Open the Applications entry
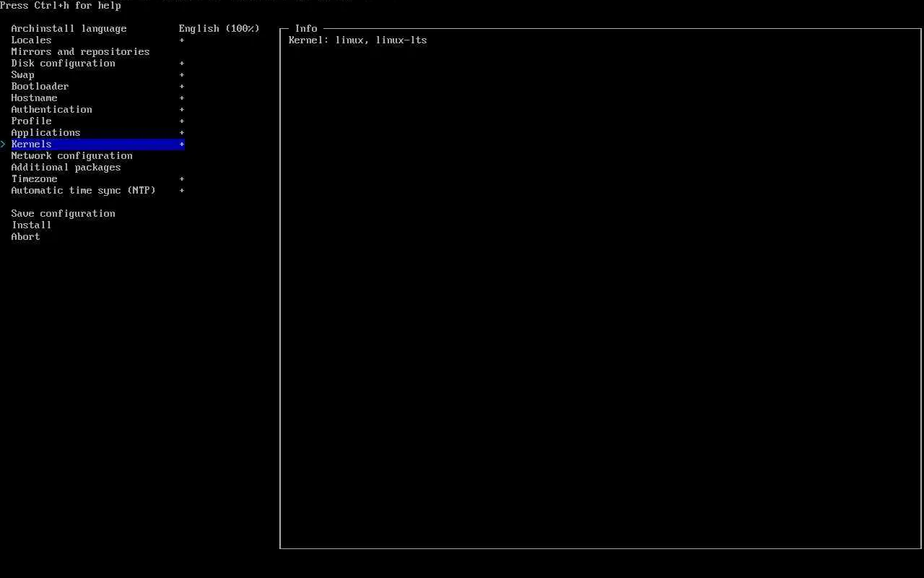The height and width of the screenshot is (578, 924). 45,132
